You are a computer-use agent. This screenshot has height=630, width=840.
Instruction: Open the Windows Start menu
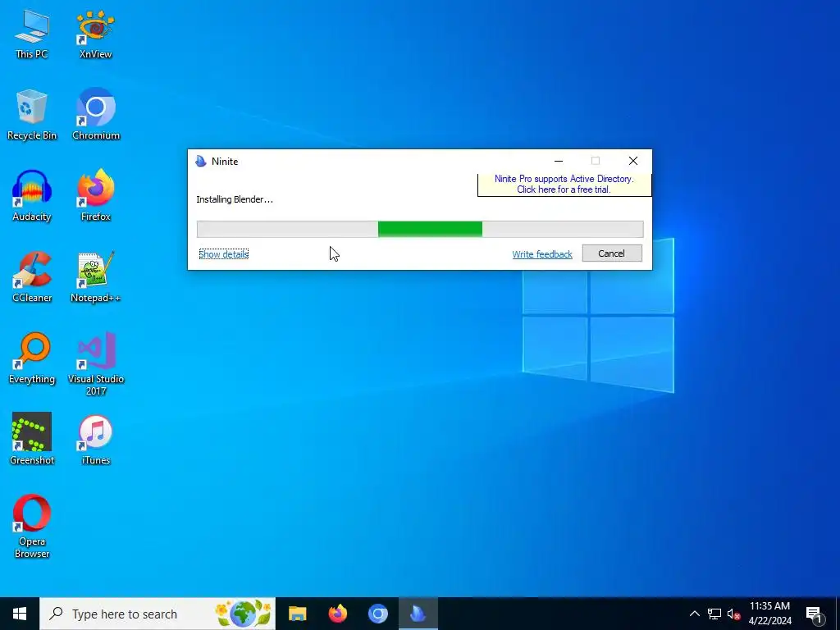[20, 614]
